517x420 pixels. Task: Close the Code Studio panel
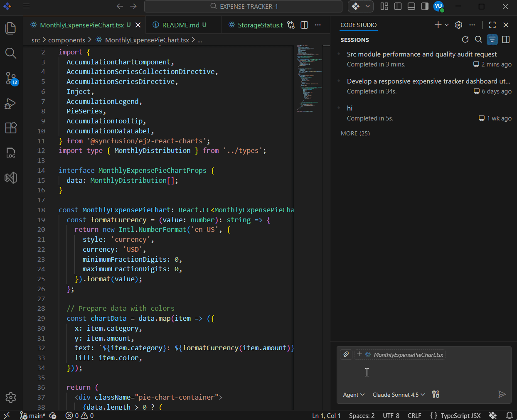(x=506, y=25)
